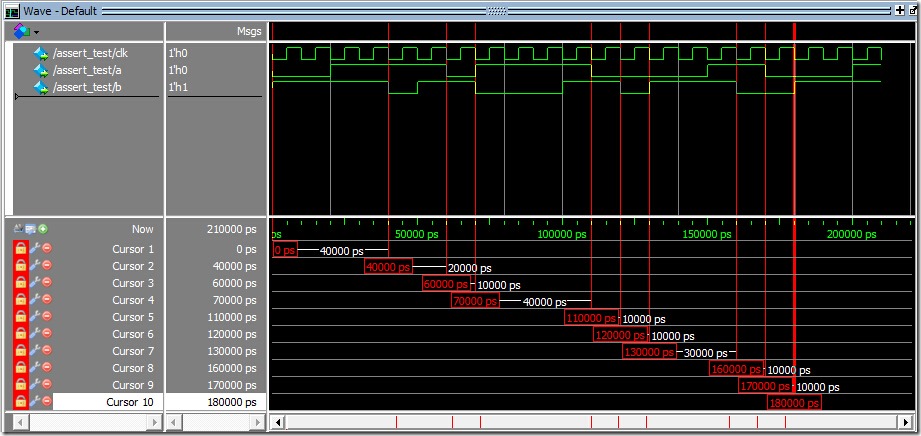Toggle the padlock for Cursor 9

[21, 385]
